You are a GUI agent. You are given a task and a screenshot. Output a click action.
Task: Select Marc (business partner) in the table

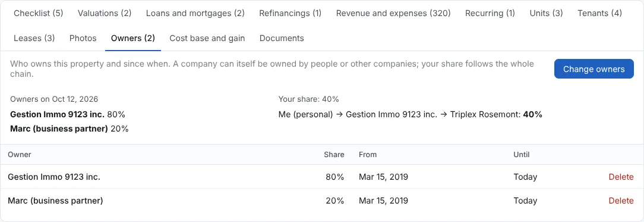(x=55, y=201)
